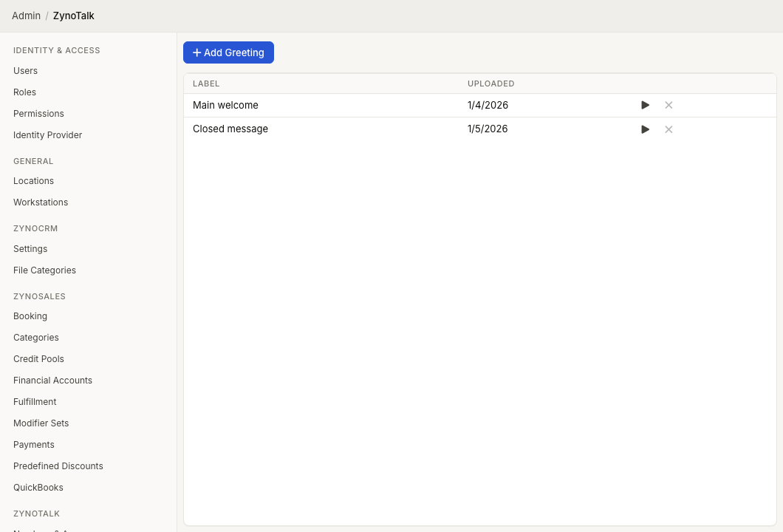Click the Add Greeting button
The image size is (783, 532).
[228, 52]
